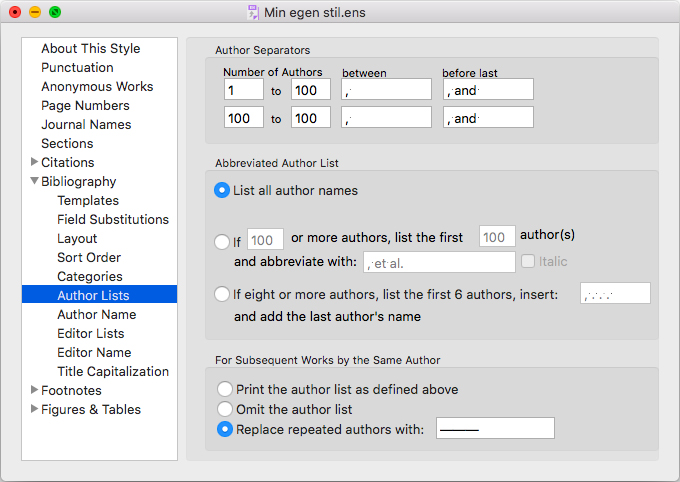Open the Bibliography Layout page
Image resolution: width=680 pixels, height=482 pixels.
(77, 238)
